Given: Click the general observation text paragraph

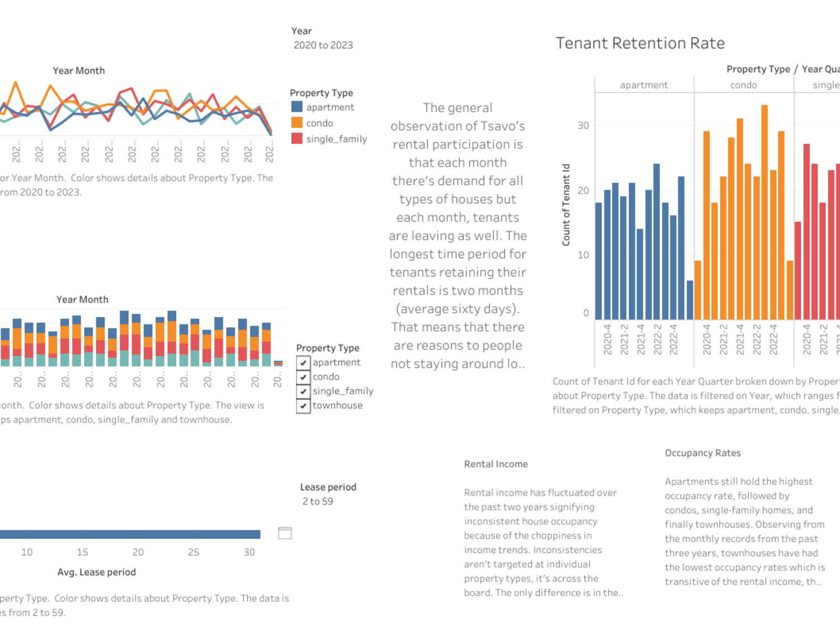Looking at the screenshot, I should coord(458,236).
